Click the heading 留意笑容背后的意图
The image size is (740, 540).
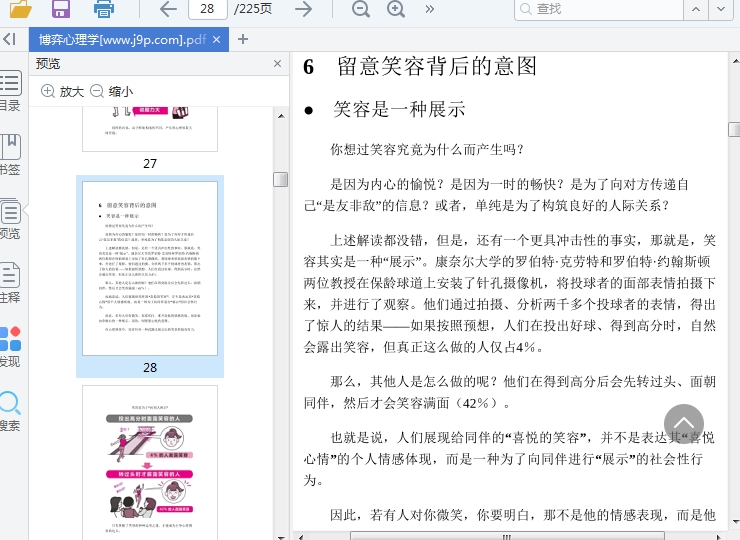[x=437, y=66]
